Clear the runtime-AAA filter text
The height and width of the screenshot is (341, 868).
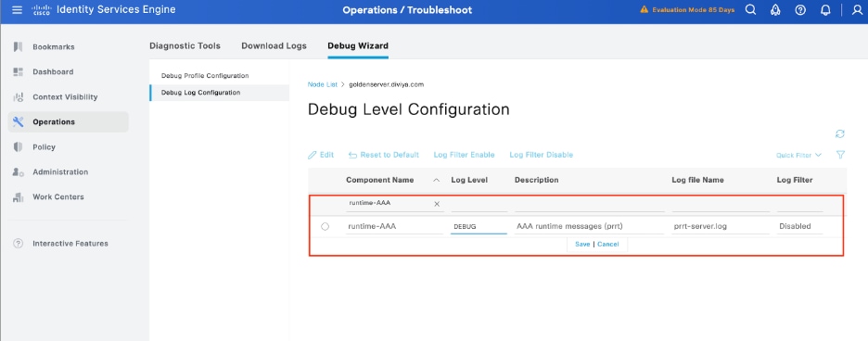(437, 204)
